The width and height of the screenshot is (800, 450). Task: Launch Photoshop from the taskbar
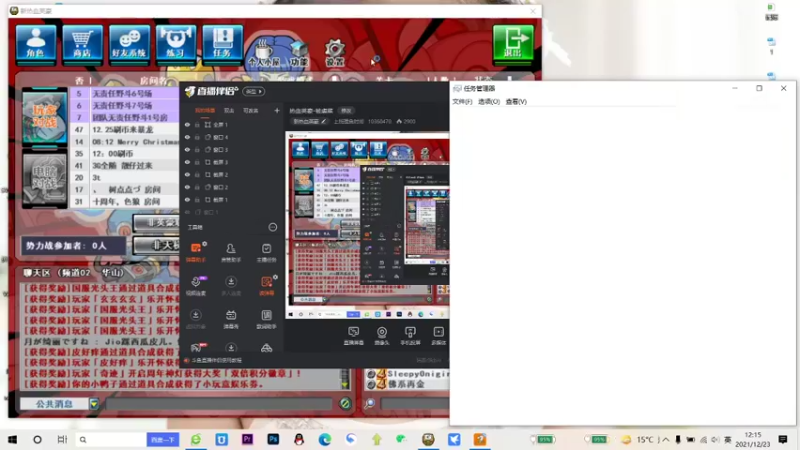point(273,439)
